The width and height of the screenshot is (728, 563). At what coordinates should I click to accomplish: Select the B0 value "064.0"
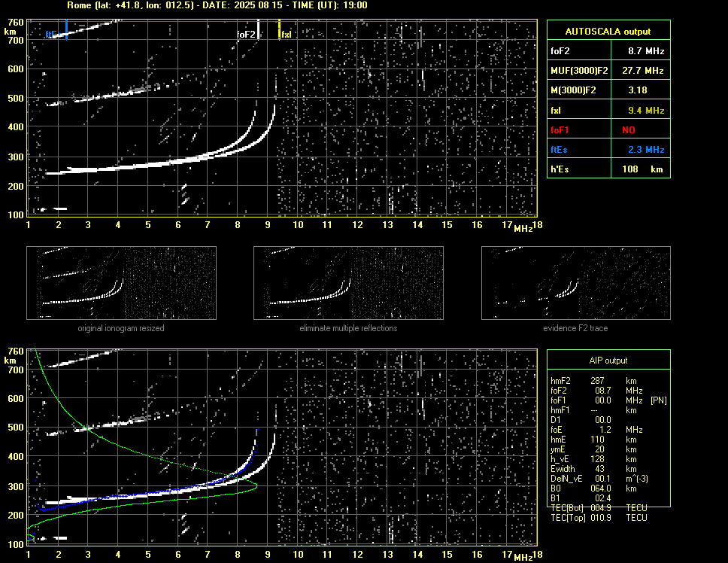(x=601, y=488)
